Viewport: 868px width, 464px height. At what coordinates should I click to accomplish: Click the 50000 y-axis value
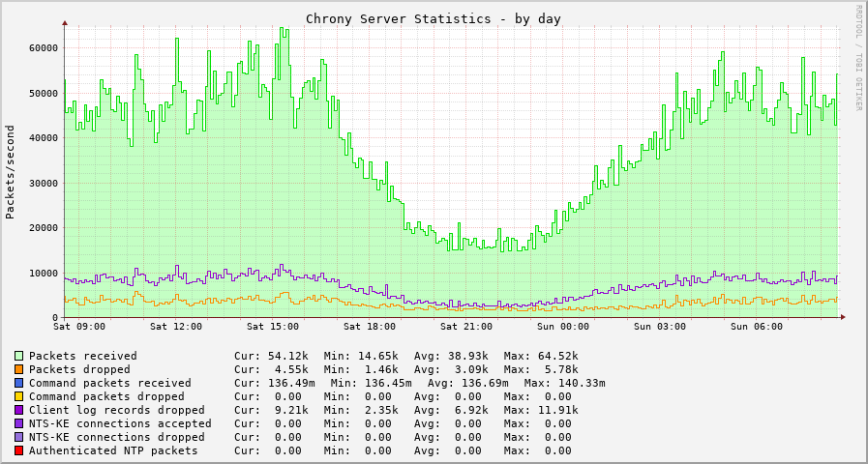tap(43, 93)
